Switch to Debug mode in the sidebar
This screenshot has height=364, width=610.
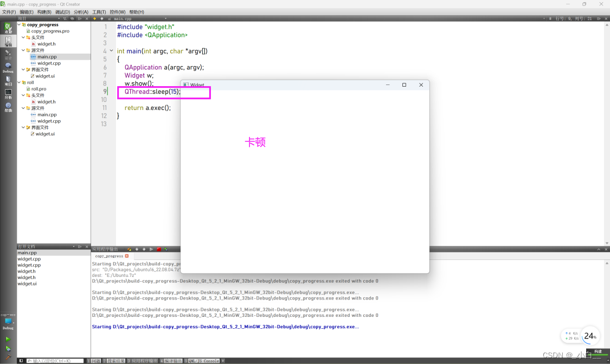(8, 67)
